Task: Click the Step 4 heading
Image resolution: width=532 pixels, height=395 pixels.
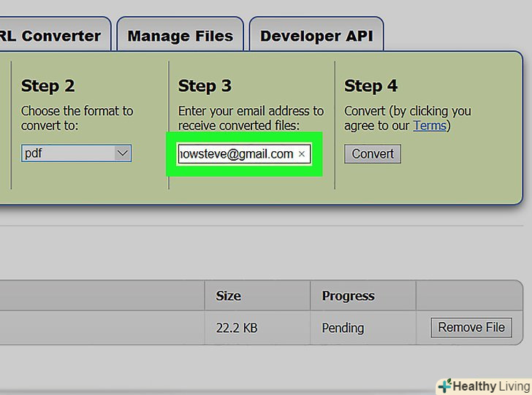Action: [x=370, y=86]
